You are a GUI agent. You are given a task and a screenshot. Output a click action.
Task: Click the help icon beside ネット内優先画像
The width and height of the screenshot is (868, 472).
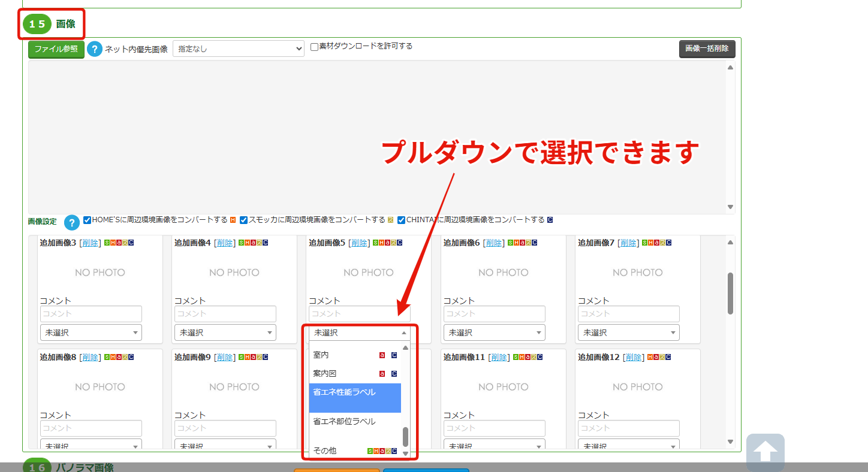95,49
